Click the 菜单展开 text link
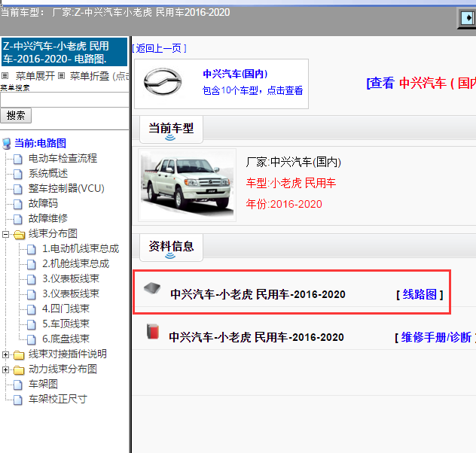The width and height of the screenshot is (476, 453). point(35,76)
